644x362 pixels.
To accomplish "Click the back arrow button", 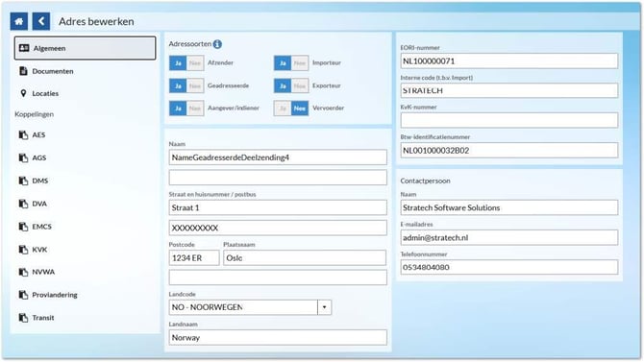I will [41, 21].
